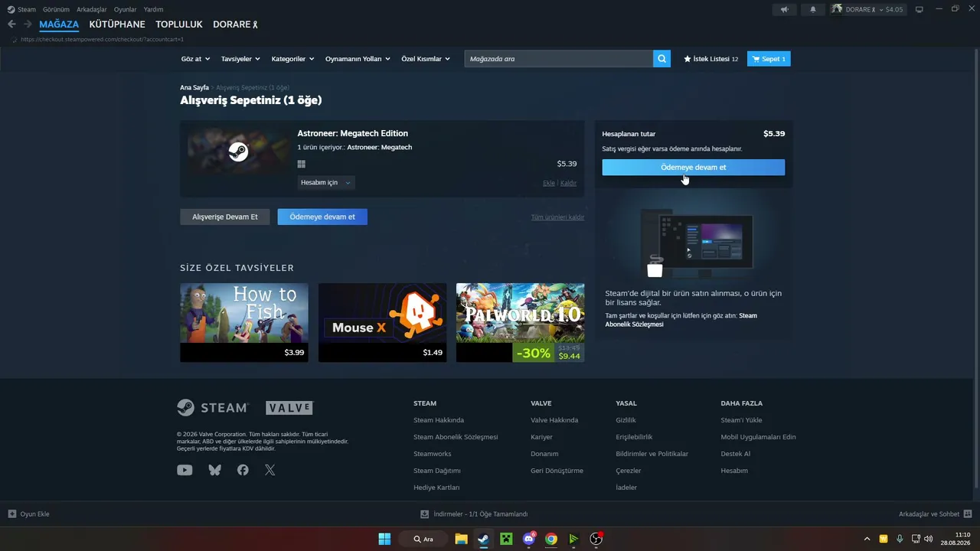Image resolution: width=980 pixels, height=551 pixels.
Task: Open the Oyunlar menu
Action: click(126, 9)
